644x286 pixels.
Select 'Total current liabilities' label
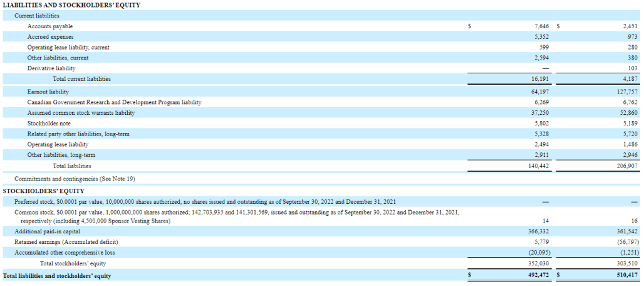pyautogui.click(x=81, y=79)
